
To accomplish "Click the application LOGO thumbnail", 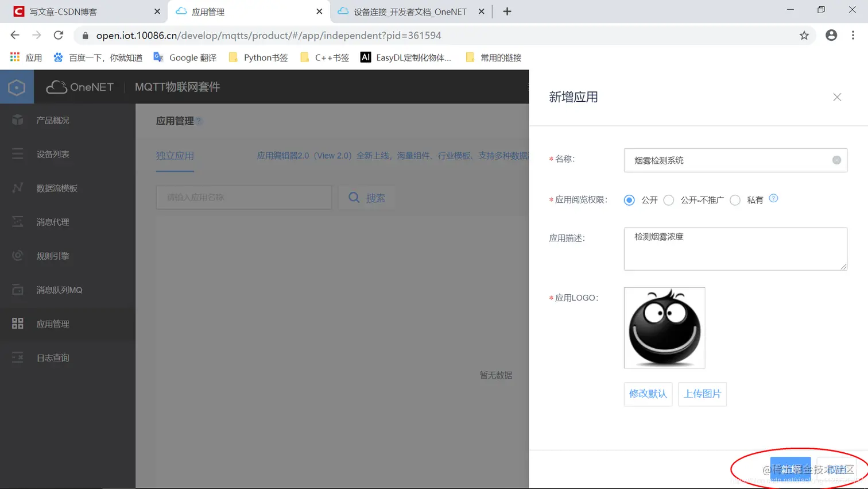I will [x=664, y=328].
